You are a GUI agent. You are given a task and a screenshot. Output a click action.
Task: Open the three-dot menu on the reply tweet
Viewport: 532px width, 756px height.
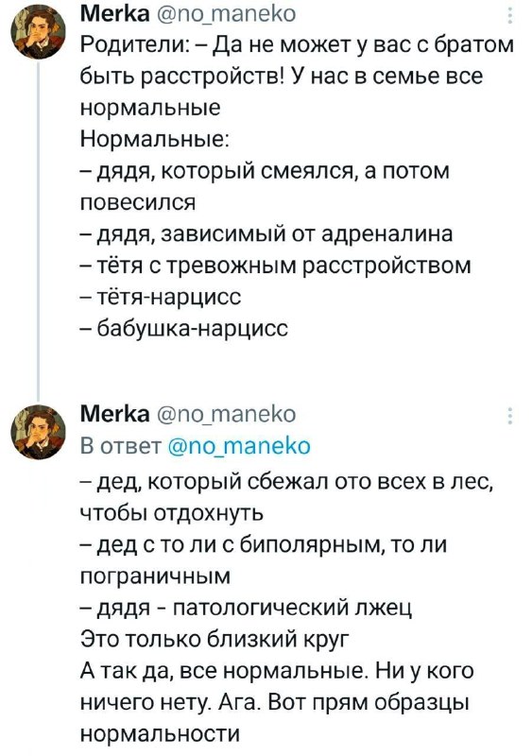510,416
